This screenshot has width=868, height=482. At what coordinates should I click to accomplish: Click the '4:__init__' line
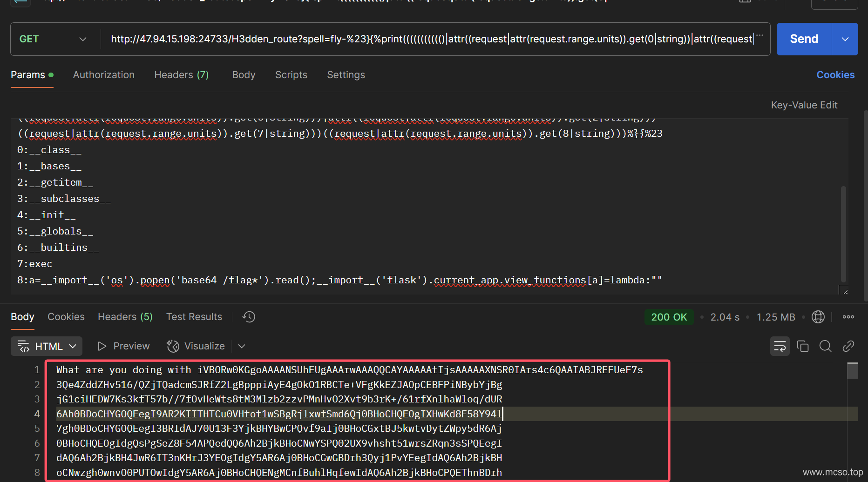(x=47, y=215)
